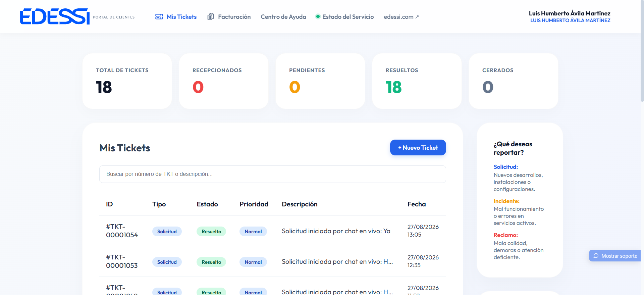Click the Prioridad column header
The height and width of the screenshot is (295, 644).
254,204
